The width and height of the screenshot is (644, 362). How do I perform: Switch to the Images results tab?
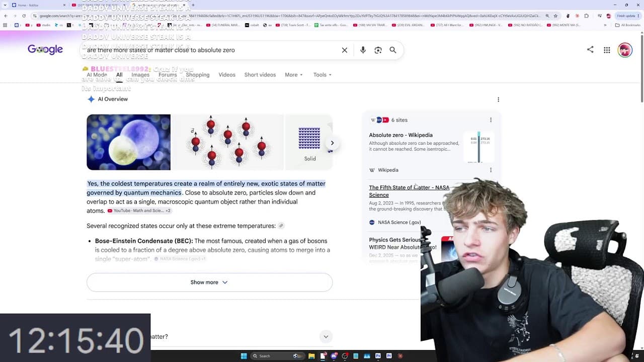click(x=140, y=75)
